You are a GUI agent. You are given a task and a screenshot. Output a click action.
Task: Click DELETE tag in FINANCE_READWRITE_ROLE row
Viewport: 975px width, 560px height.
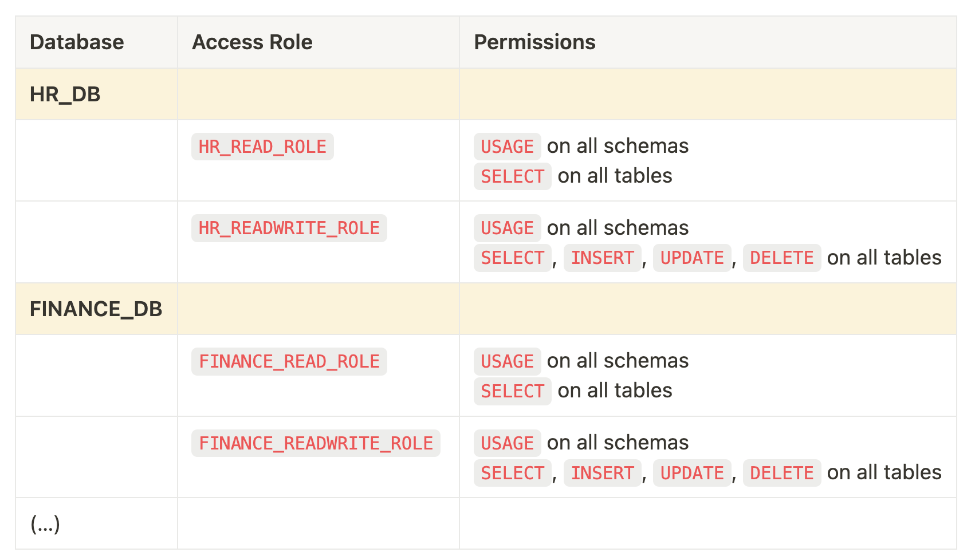pyautogui.click(x=781, y=474)
